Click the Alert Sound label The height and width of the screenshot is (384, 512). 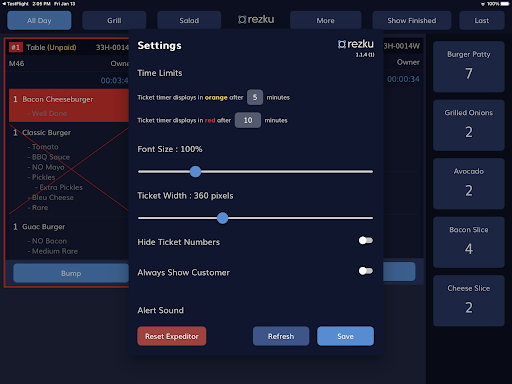coord(160,310)
